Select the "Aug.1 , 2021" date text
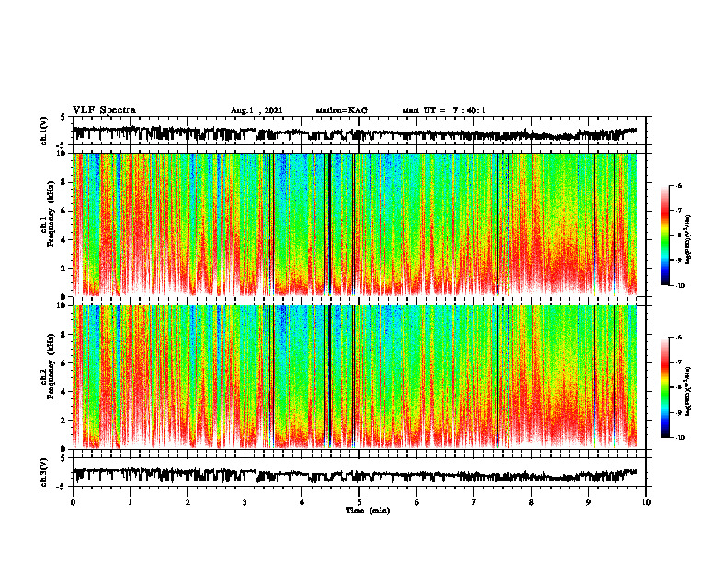 (256, 110)
